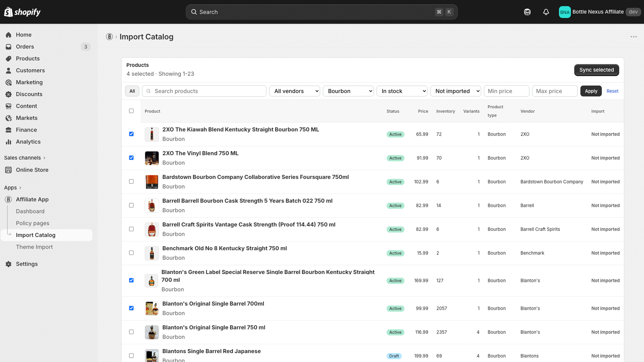644x362 pixels.
Task: Uncheck Blanton's Original Single Barrel 700ml row
Action: coord(131,308)
